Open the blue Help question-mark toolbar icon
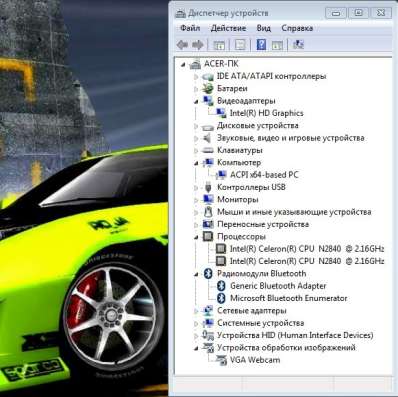The width and height of the screenshot is (398, 397). click(261, 44)
